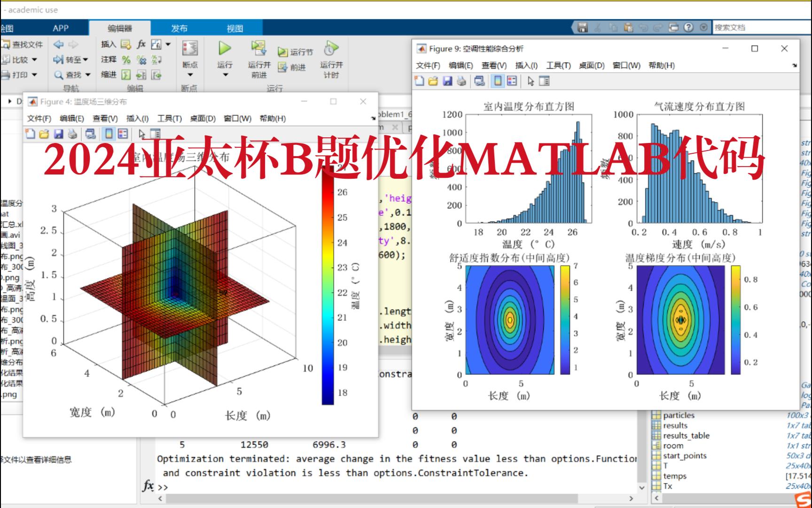
Task: Click Advance (前进) icon in Run group
Action: [282, 68]
